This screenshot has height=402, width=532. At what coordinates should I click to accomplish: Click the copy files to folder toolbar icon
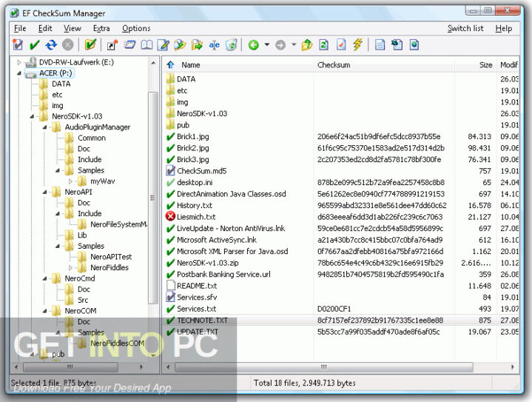point(180,44)
